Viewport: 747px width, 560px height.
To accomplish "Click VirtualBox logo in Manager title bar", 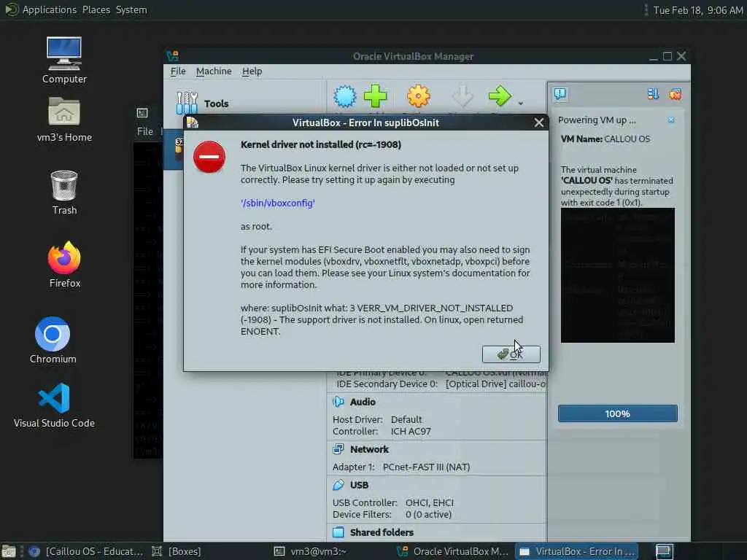I will [x=172, y=56].
